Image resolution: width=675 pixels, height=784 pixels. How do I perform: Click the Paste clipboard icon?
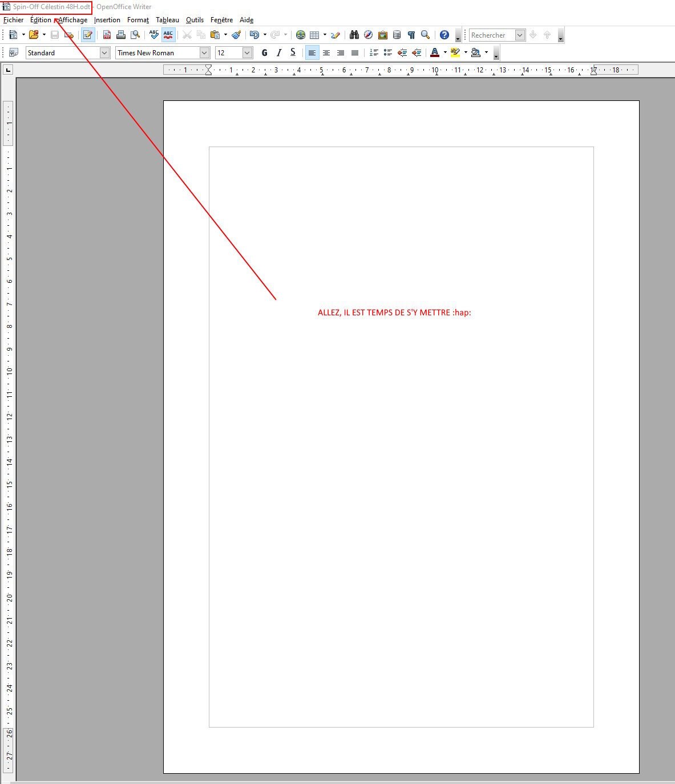(x=215, y=35)
